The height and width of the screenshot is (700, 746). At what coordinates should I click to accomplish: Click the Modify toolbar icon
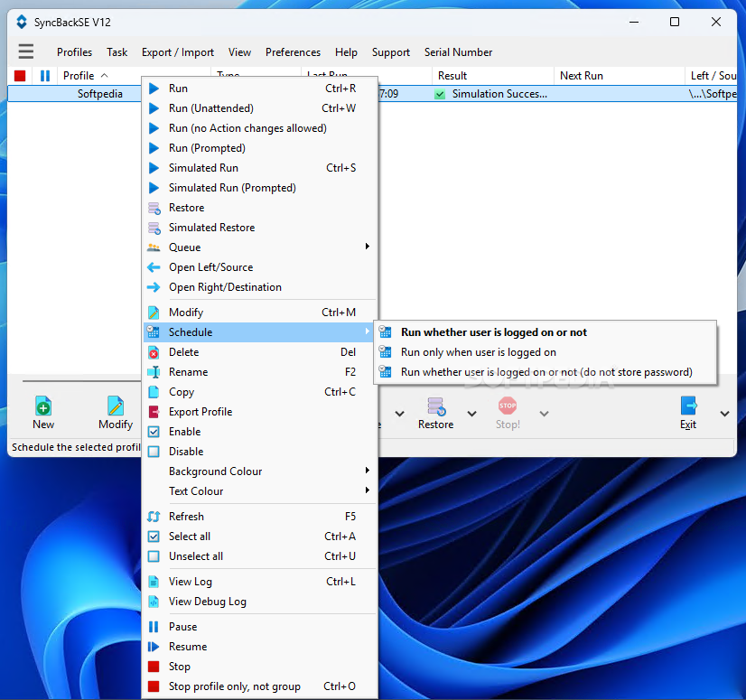pyautogui.click(x=116, y=413)
